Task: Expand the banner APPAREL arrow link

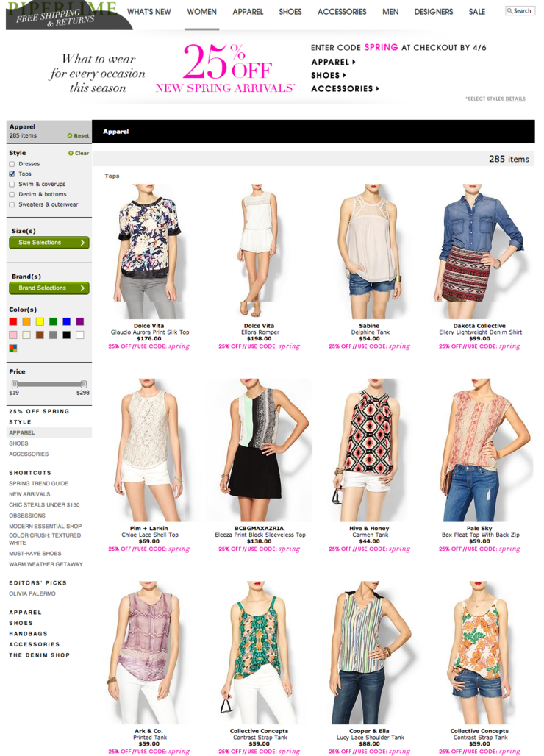Action: (334, 63)
